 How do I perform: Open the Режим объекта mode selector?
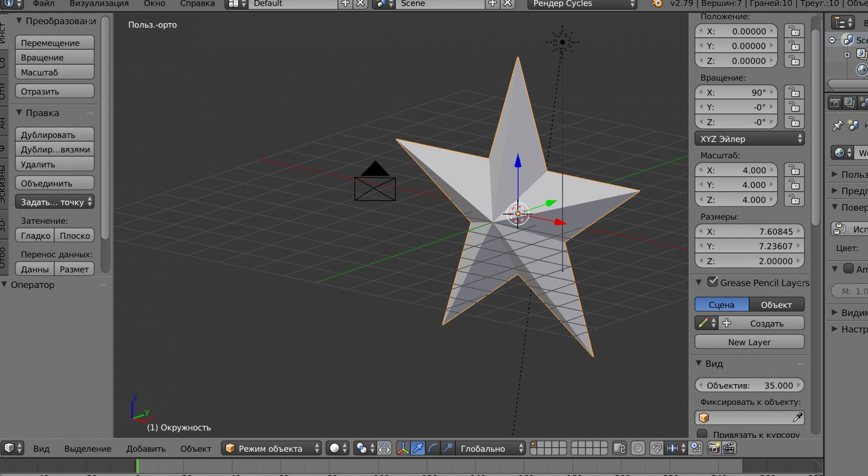pos(271,448)
